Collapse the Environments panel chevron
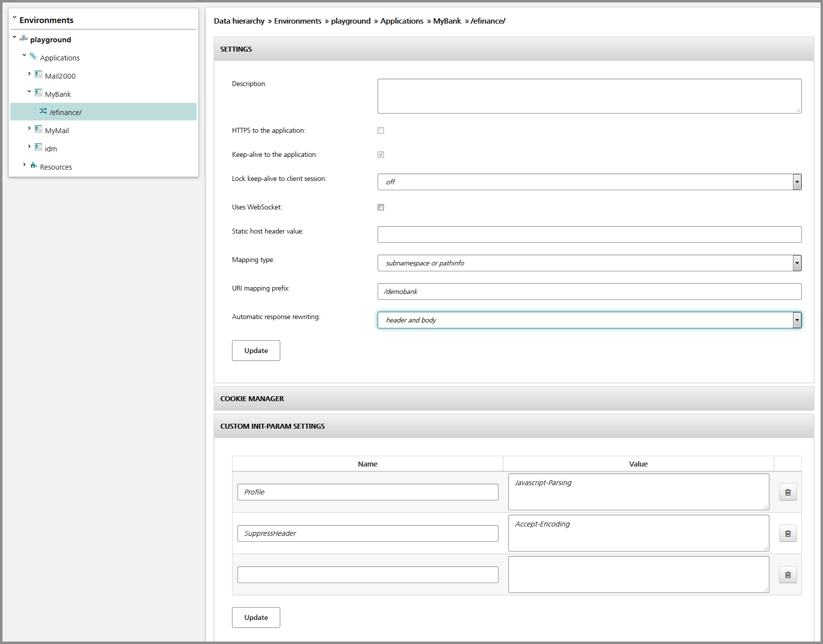Viewport: 823px width, 644px height. click(14, 18)
